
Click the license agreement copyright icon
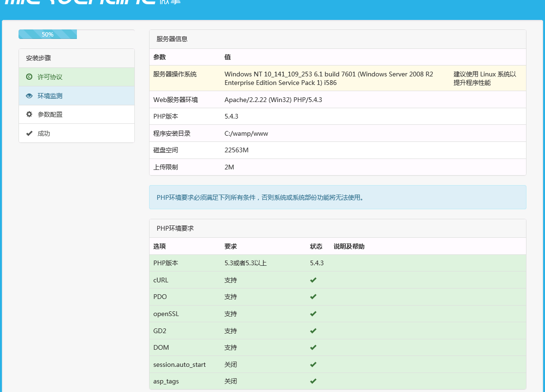29,77
